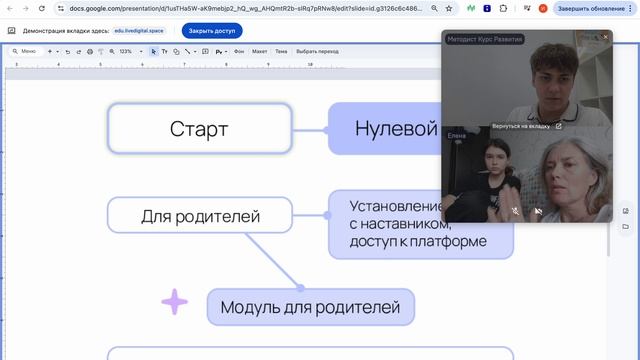Screen dimensions: 640x360
Task: Close the picture-in-picture video panel
Action: 605,37
